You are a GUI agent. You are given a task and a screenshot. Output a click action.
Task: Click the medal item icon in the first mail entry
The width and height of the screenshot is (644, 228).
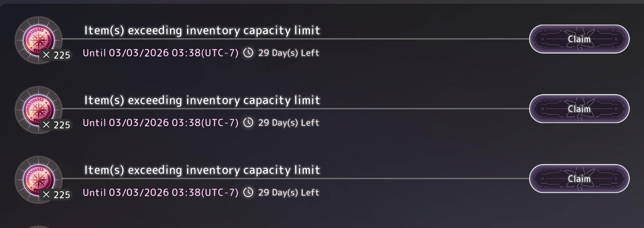39,39
